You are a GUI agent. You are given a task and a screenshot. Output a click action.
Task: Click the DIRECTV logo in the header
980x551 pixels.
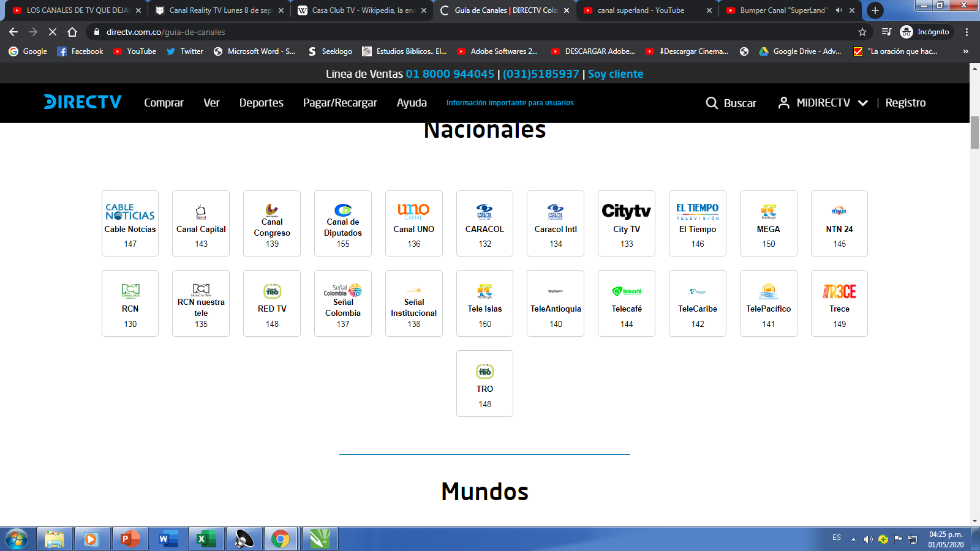[x=83, y=102]
